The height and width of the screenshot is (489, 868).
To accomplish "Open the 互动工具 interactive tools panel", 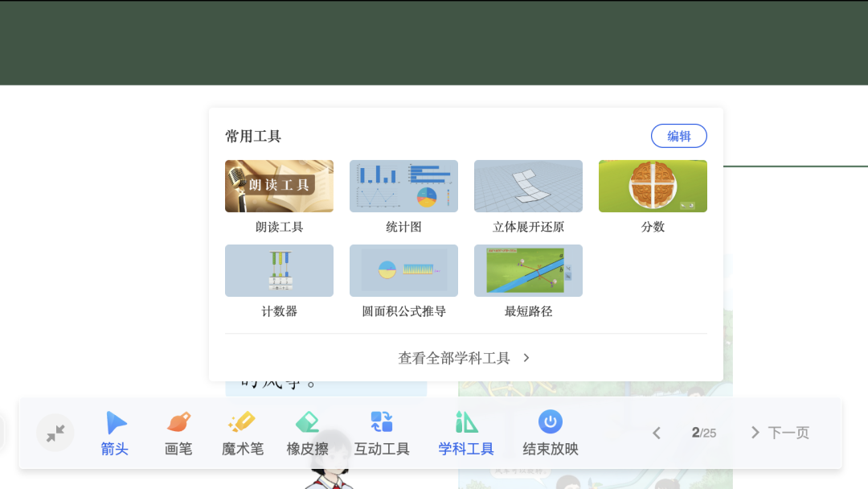I will [380, 432].
